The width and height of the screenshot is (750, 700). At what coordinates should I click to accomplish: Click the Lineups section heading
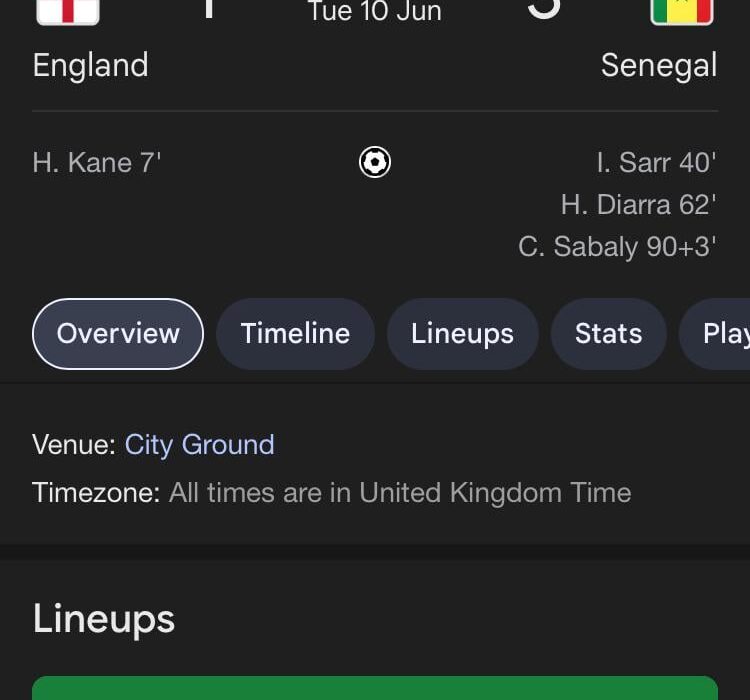[x=104, y=620]
